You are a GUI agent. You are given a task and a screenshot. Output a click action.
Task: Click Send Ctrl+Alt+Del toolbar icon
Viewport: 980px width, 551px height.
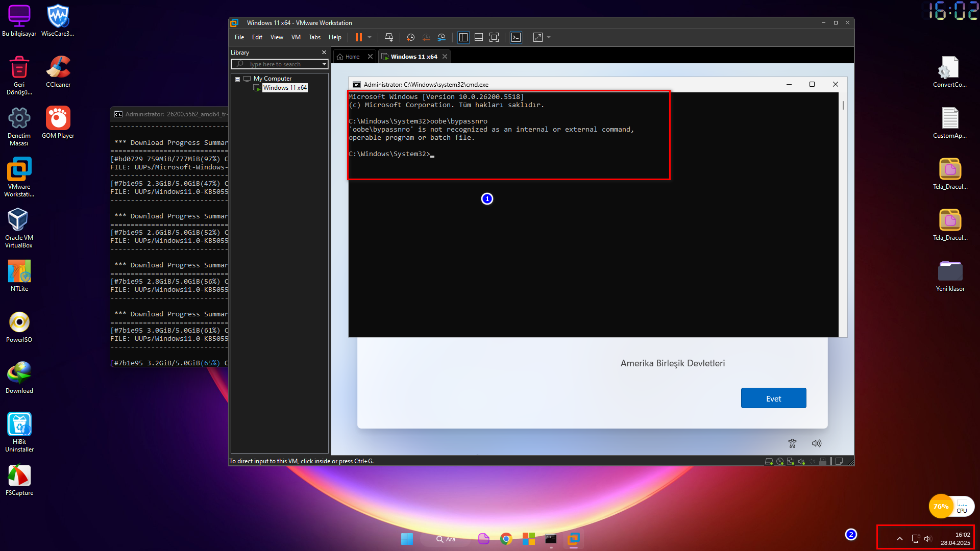pos(389,37)
